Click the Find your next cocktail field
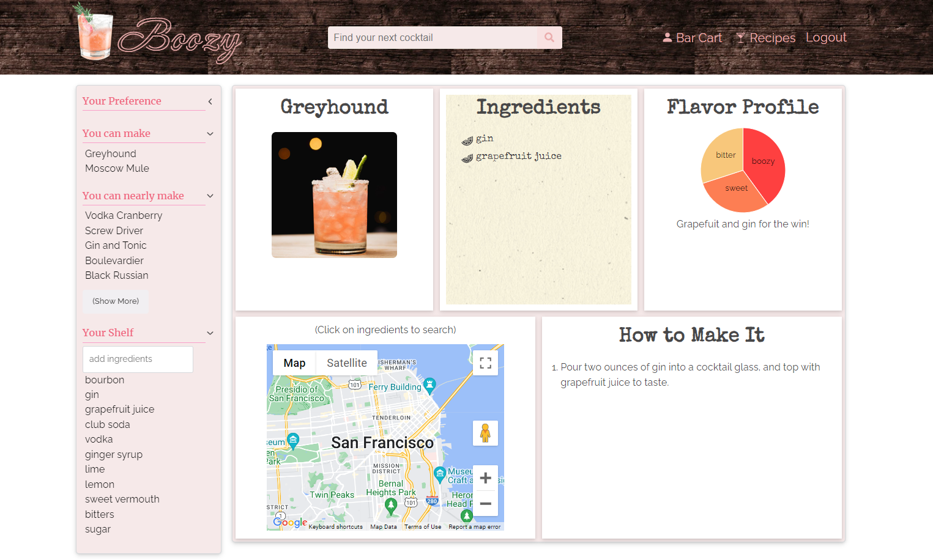This screenshot has width=933, height=560. point(433,37)
